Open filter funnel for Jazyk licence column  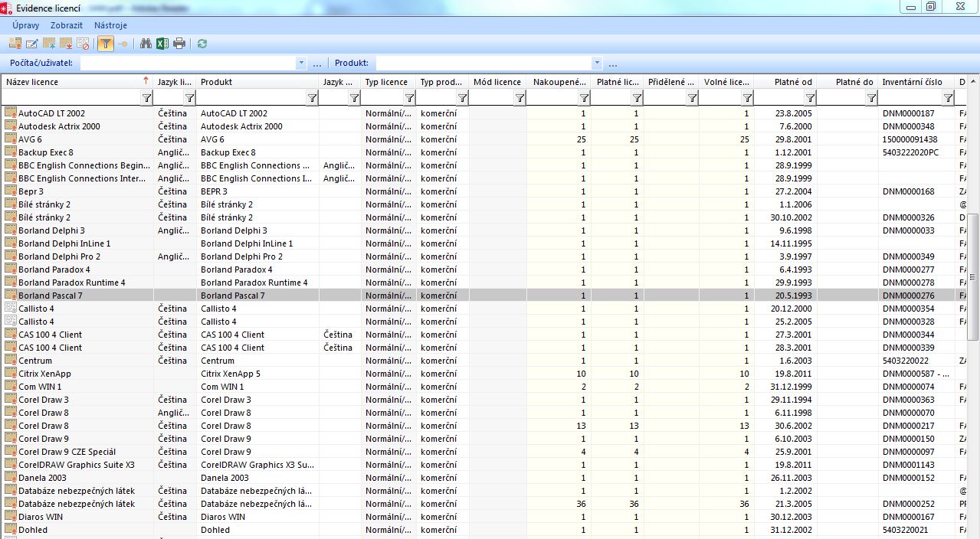click(190, 97)
